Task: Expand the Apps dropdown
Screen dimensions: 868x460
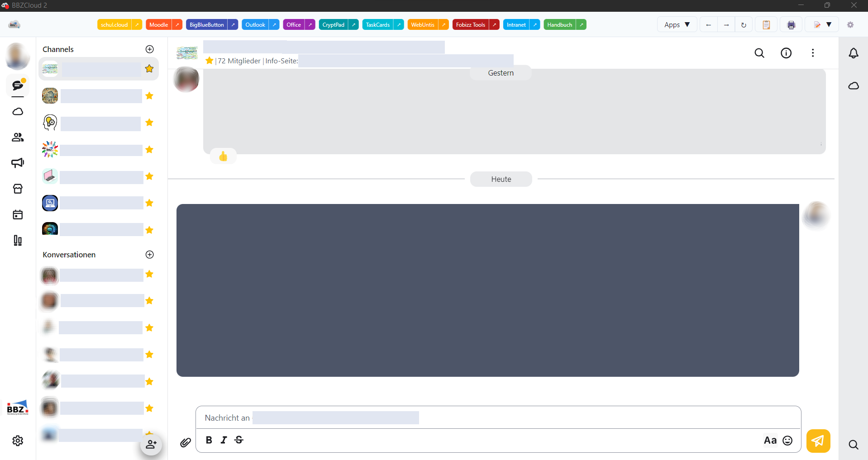Action: [x=677, y=25]
